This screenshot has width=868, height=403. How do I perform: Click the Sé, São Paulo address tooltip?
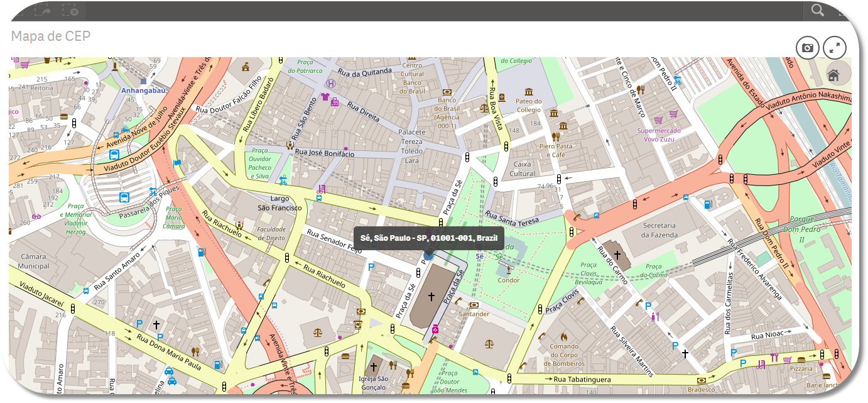[x=429, y=238]
